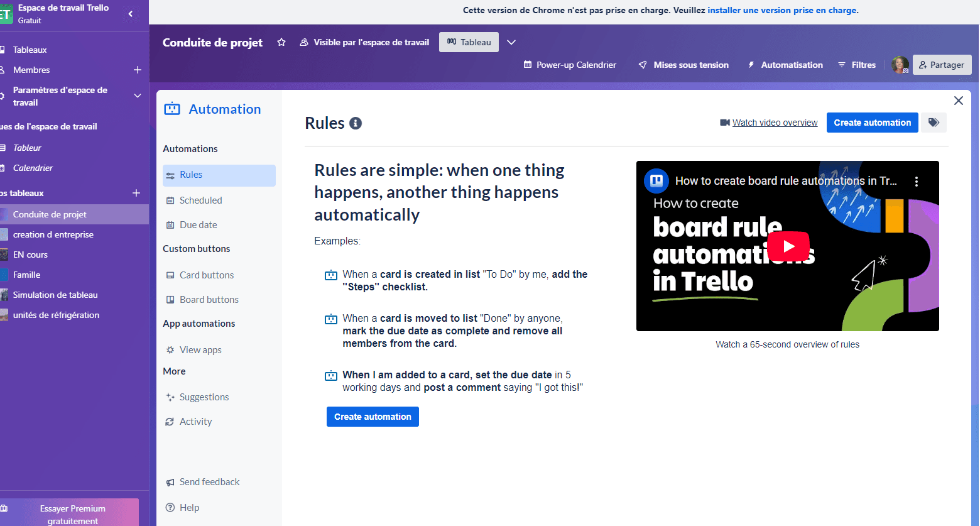
Task: Play the board rule automations video
Action: coord(788,246)
